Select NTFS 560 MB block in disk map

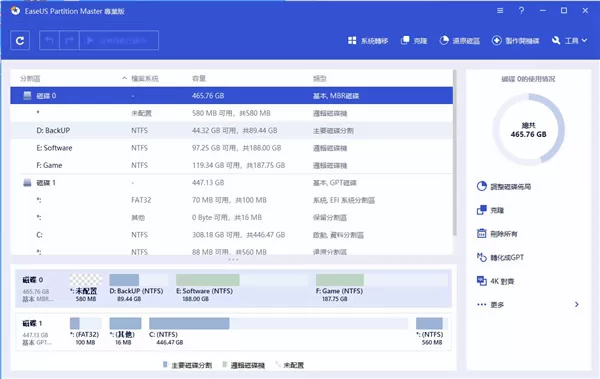click(432, 332)
